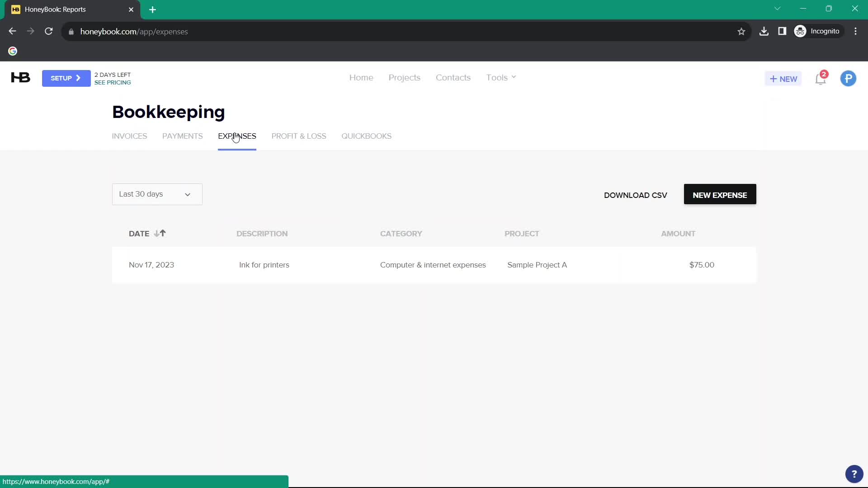Expand the Last 30 days dropdown
The image size is (868, 488).
157,194
